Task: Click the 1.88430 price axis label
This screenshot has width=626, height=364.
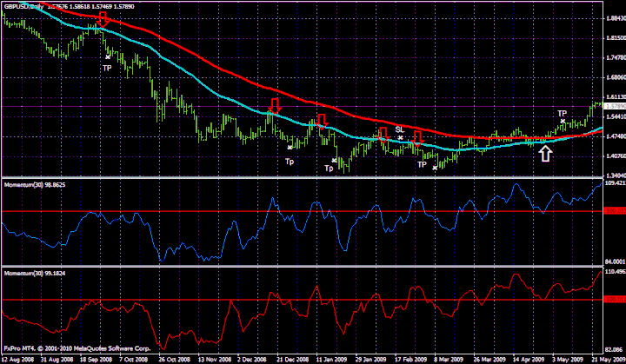Action: click(616, 18)
